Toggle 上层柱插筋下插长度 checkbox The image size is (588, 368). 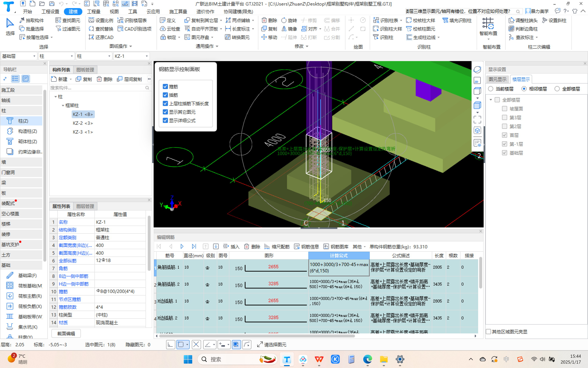click(x=165, y=103)
